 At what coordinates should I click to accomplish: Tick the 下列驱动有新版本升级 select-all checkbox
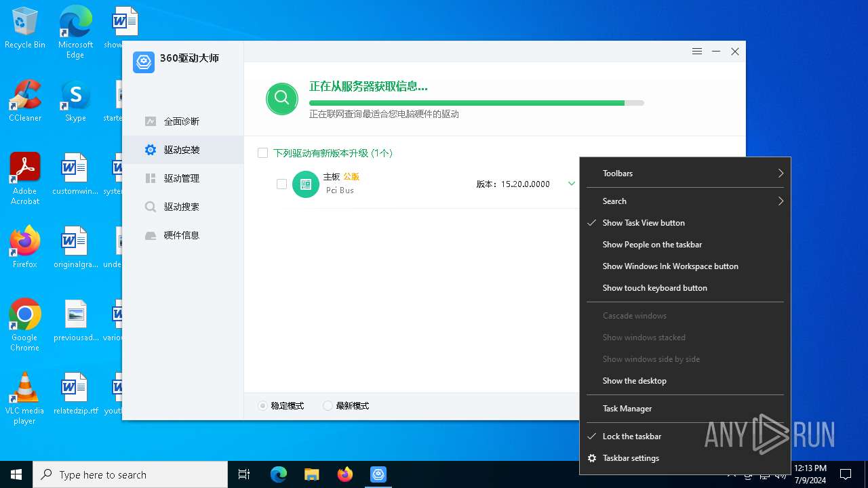click(x=263, y=153)
